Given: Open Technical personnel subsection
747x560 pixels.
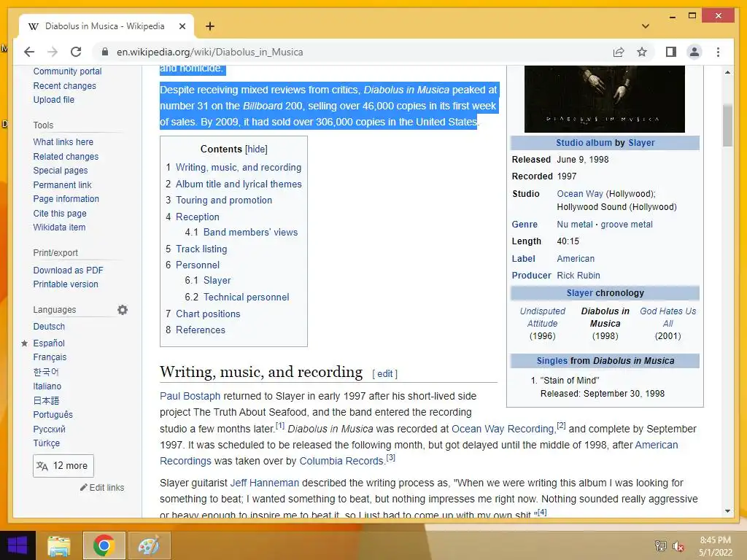Looking at the screenshot, I should pos(247,297).
